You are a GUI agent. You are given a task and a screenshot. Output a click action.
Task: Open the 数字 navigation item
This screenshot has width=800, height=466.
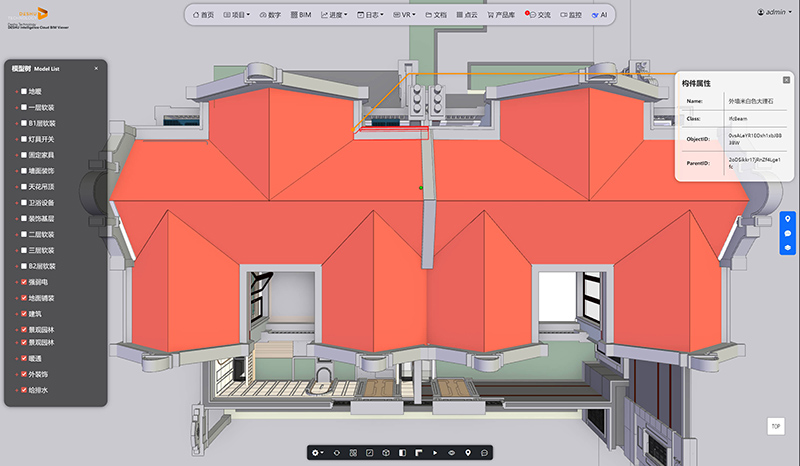270,15
